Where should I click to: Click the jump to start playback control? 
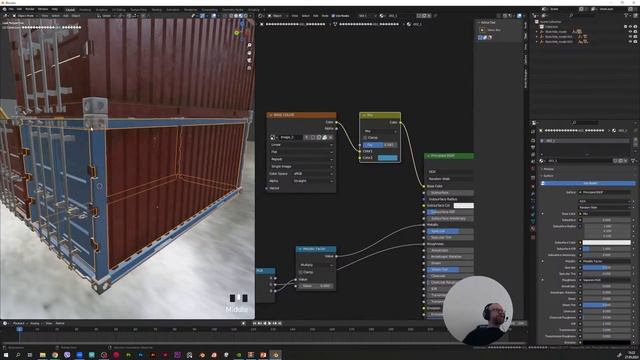pos(255,323)
